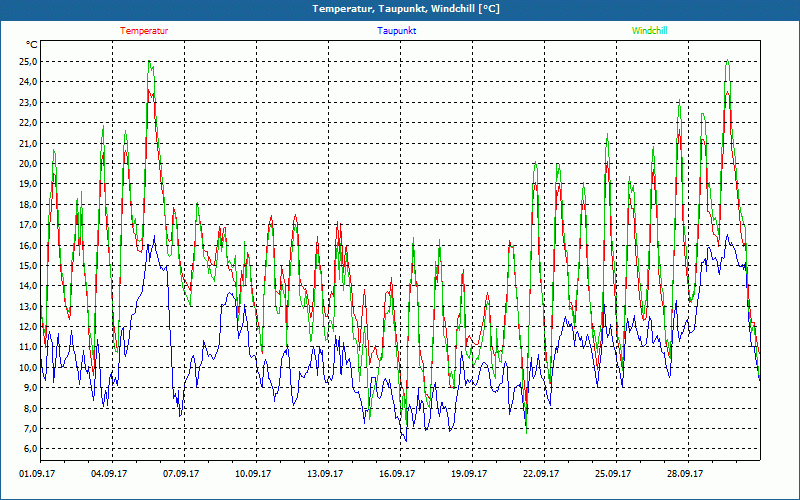The image size is (800, 500).
Task: Click the 16,0 y-axis value
Action: tap(29, 245)
